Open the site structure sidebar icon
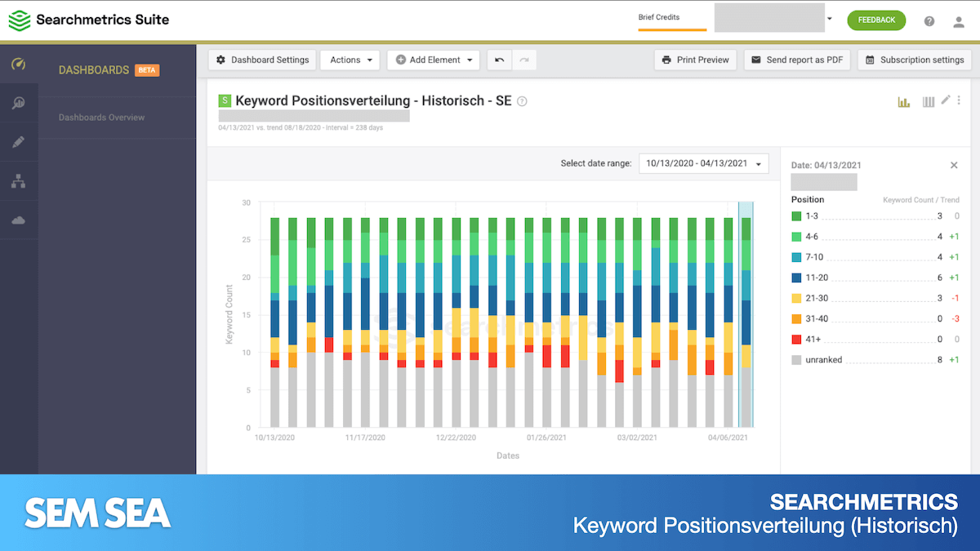Screen dimensions: 980x551 coord(18,181)
